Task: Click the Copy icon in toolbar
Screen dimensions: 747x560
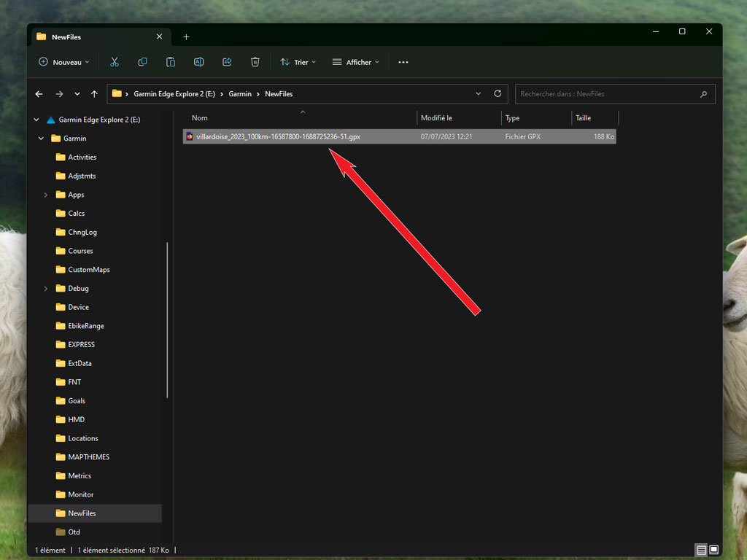Action: 142,62
